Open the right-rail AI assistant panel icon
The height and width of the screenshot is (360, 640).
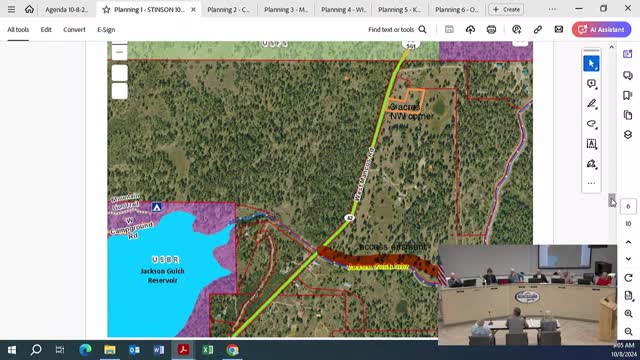click(x=628, y=54)
